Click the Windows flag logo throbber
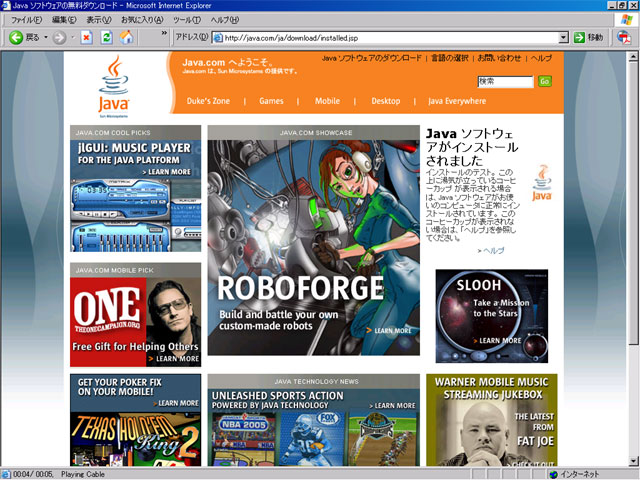Image resolution: width=640 pixels, height=480 pixels. click(626, 19)
